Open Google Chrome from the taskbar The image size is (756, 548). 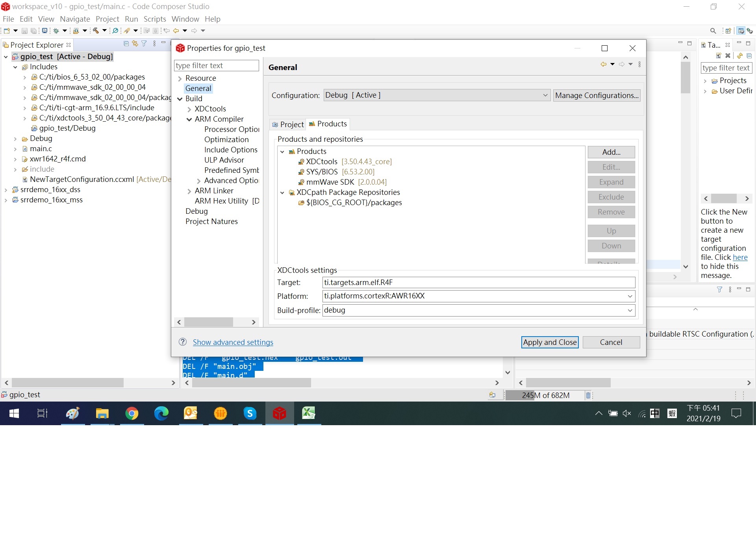click(x=132, y=413)
